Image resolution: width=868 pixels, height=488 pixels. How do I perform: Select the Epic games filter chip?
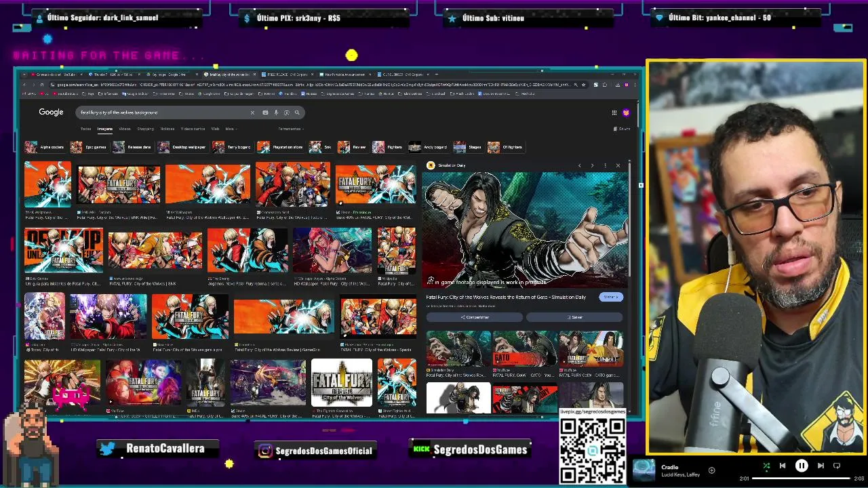point(90,147)
